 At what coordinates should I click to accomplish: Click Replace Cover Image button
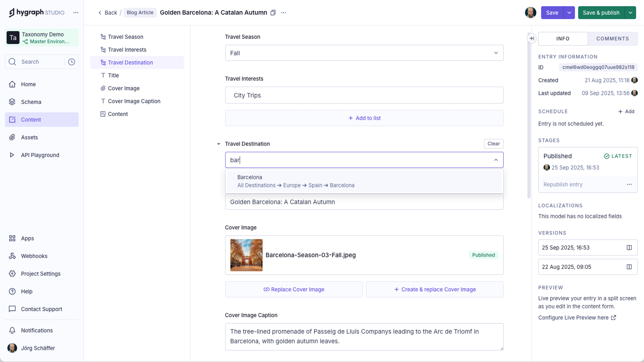[293, 289]
